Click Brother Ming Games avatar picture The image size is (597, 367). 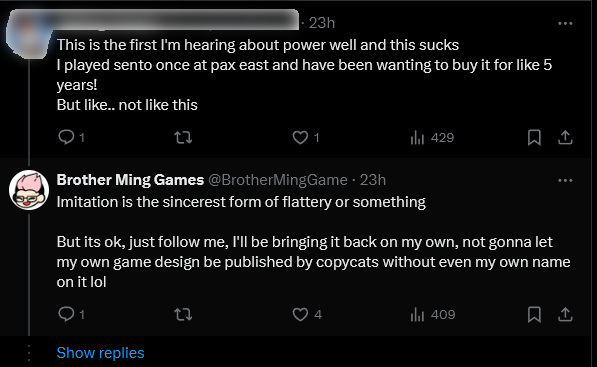[29, 190]
